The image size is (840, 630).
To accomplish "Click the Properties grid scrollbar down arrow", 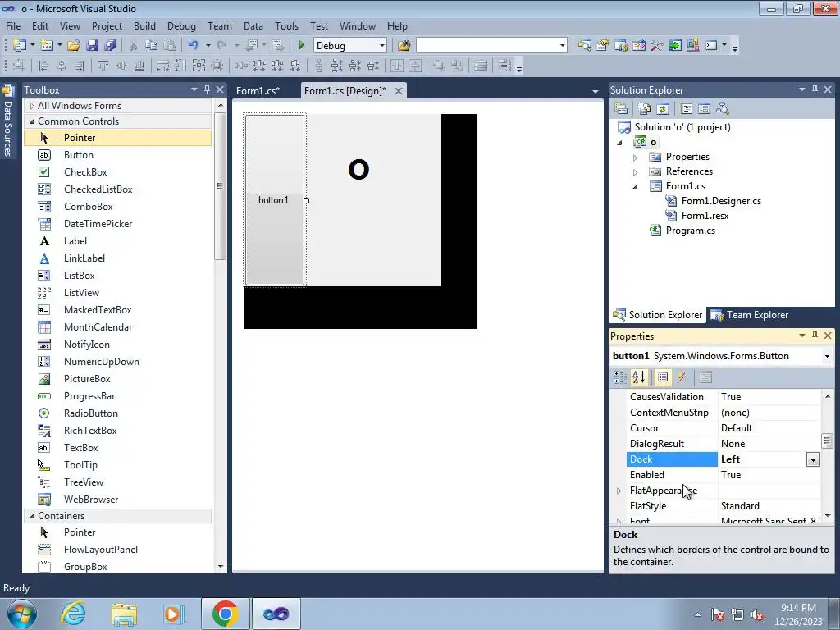I will pyautogui.click(x=828, y=516).
